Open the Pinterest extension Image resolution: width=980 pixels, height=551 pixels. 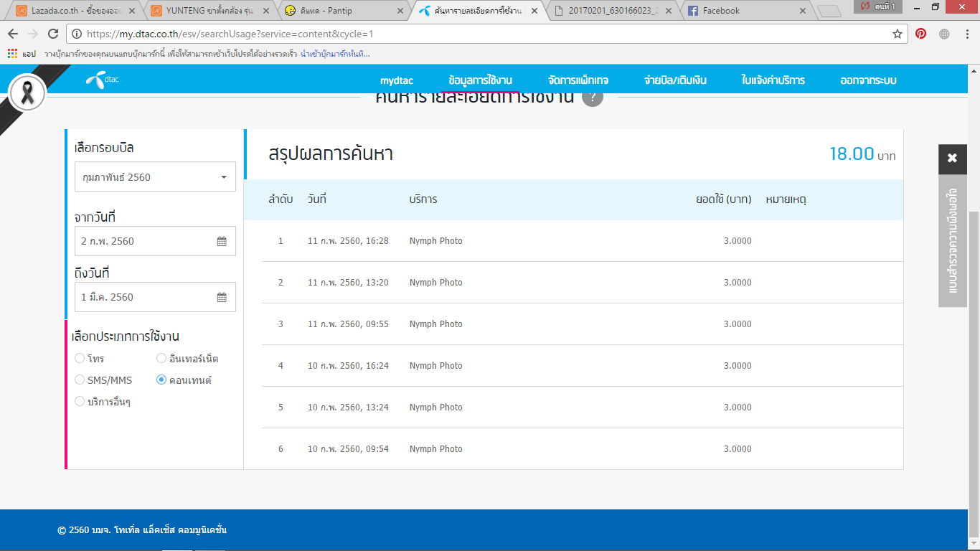pyautogui.click(x=920, y=34)
